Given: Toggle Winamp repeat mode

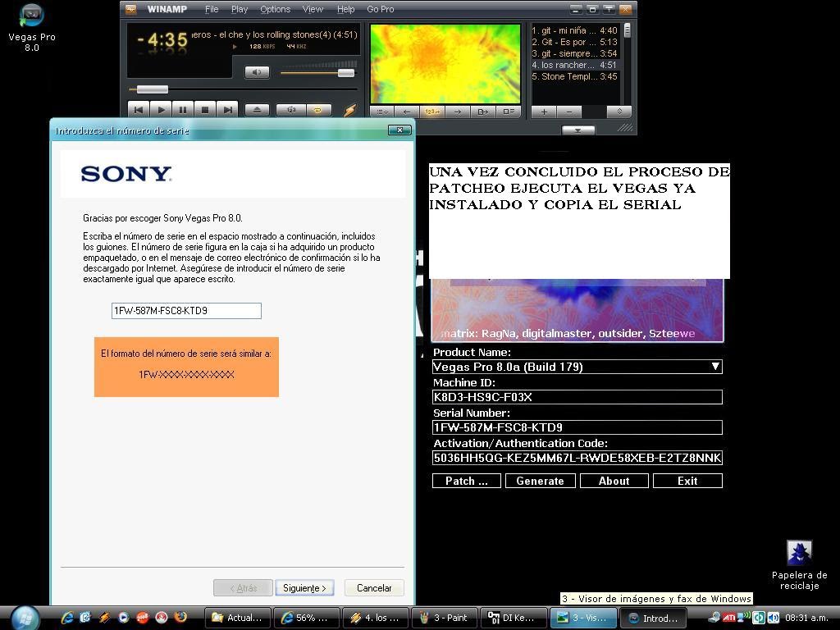Looking at the screenshot, I should pos(317,110).
